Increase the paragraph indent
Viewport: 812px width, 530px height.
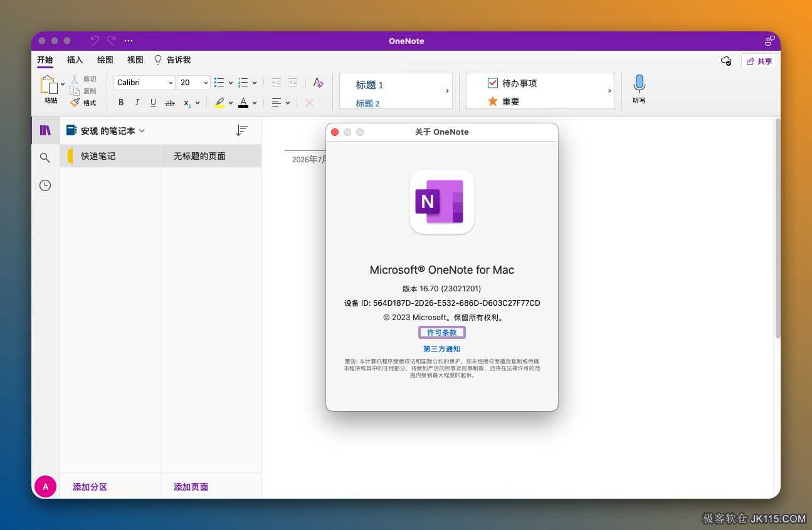click(x=293, y=83)
